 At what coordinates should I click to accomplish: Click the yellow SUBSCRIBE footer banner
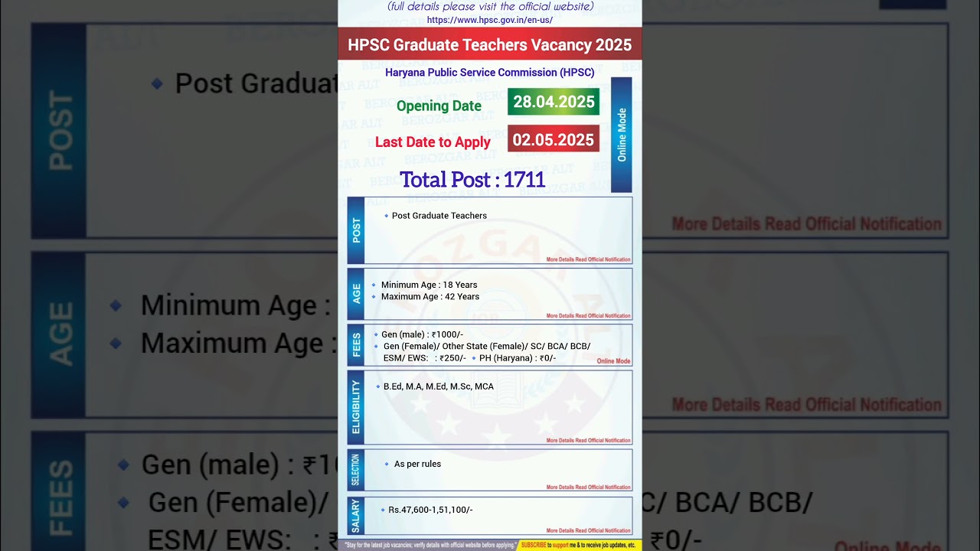pos(579,546)
